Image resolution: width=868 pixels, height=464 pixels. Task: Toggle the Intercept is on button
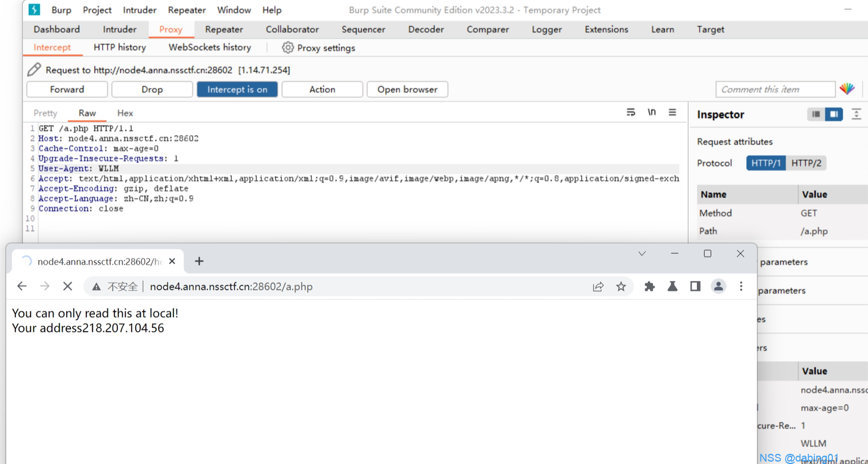point(237,89)
